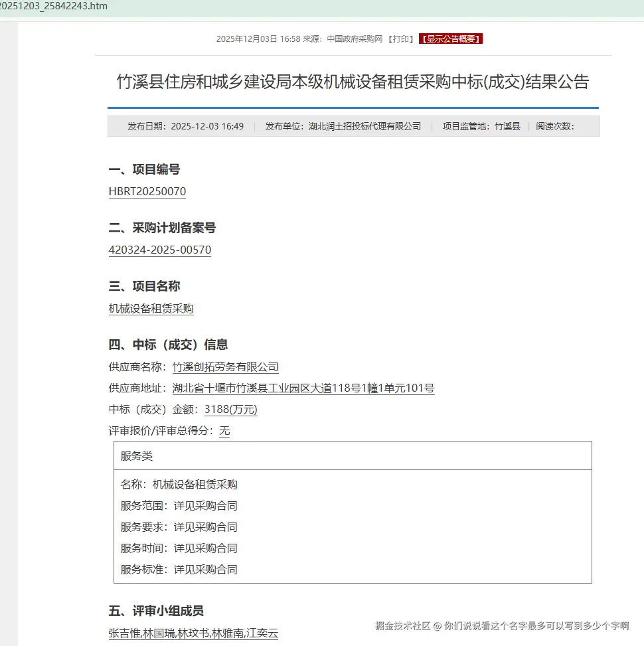Open supplier link 竹溪创拓劳务有限公司

coord(226,367)
